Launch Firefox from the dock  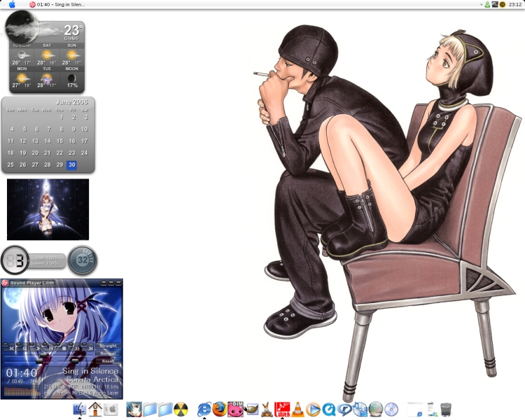220,409
